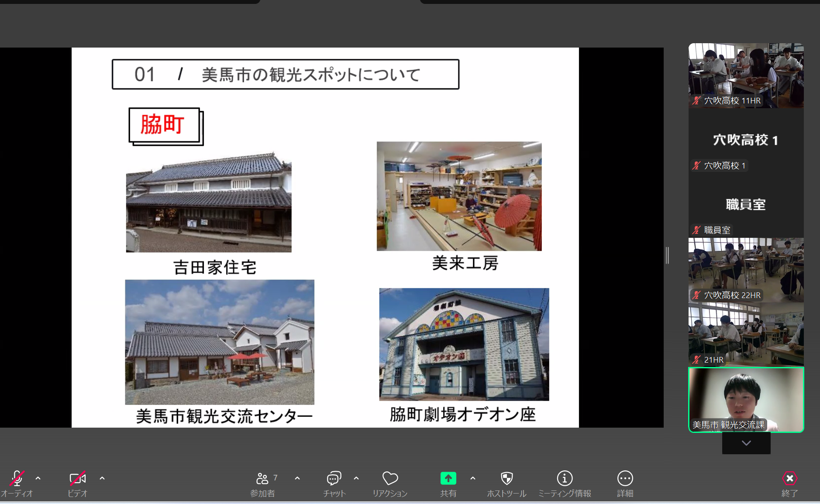
Task: Unmute the microphone via the オーディオ icon
Action: click(17, 479)
